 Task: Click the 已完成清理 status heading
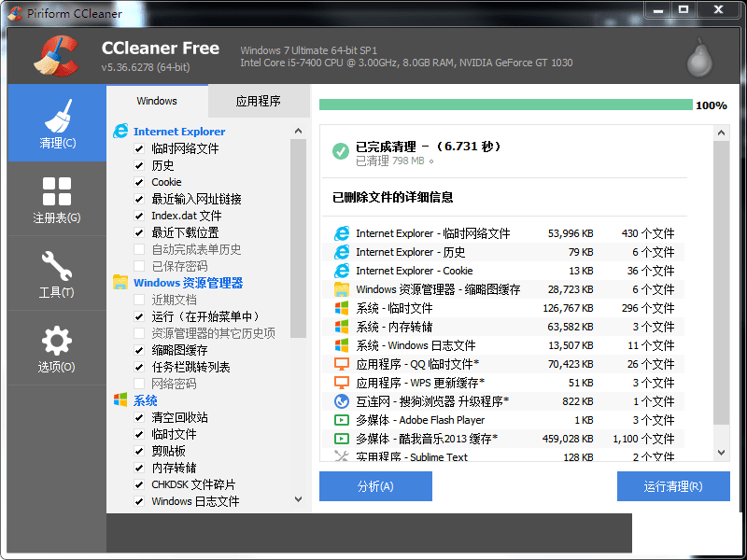(428, 147)
